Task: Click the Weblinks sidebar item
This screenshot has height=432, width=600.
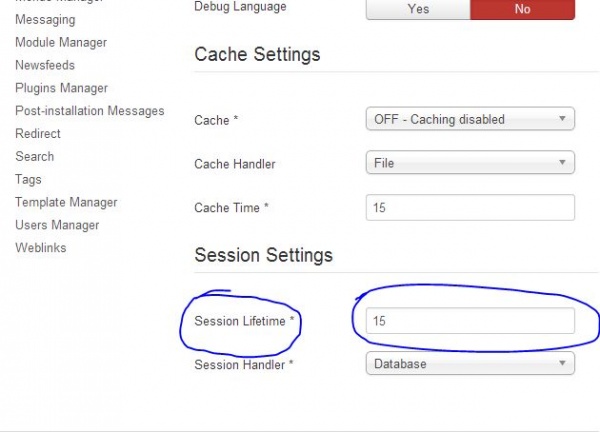Action: tap(41, 248)
